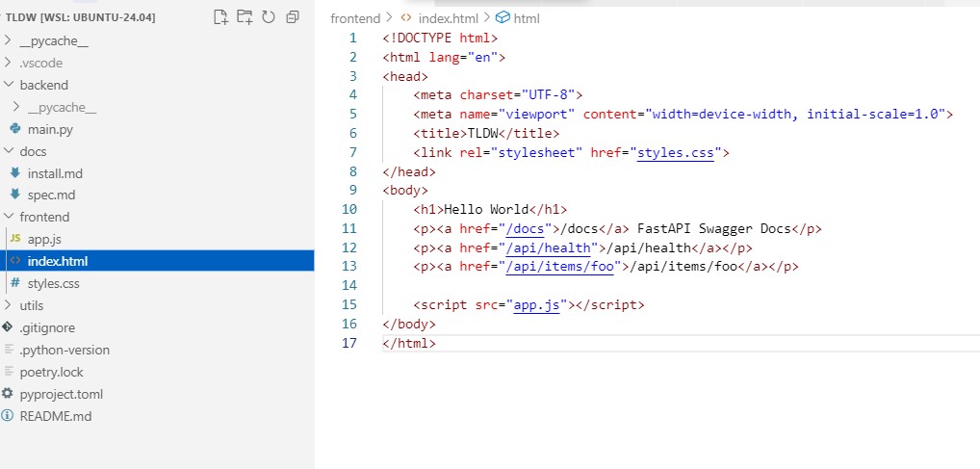Click the gear icon beside pyproject.toml

click(7, 393)
